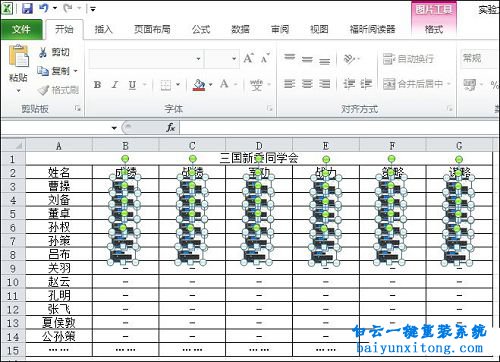Click the fill color bucket
The height and width of the screenshot is (362, 500).
click(x=199, y=85)
